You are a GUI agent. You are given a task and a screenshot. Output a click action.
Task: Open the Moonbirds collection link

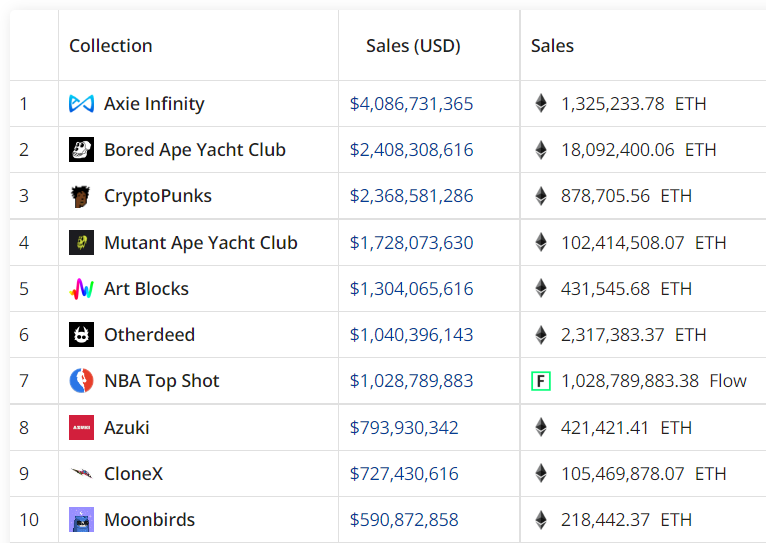coord(149,520)
